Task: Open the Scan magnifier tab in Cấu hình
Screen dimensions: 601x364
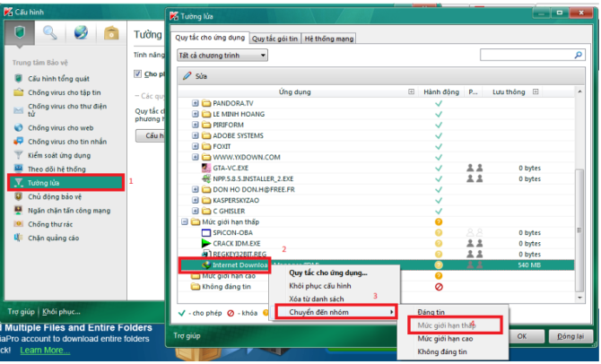Action: pos(50,33)
